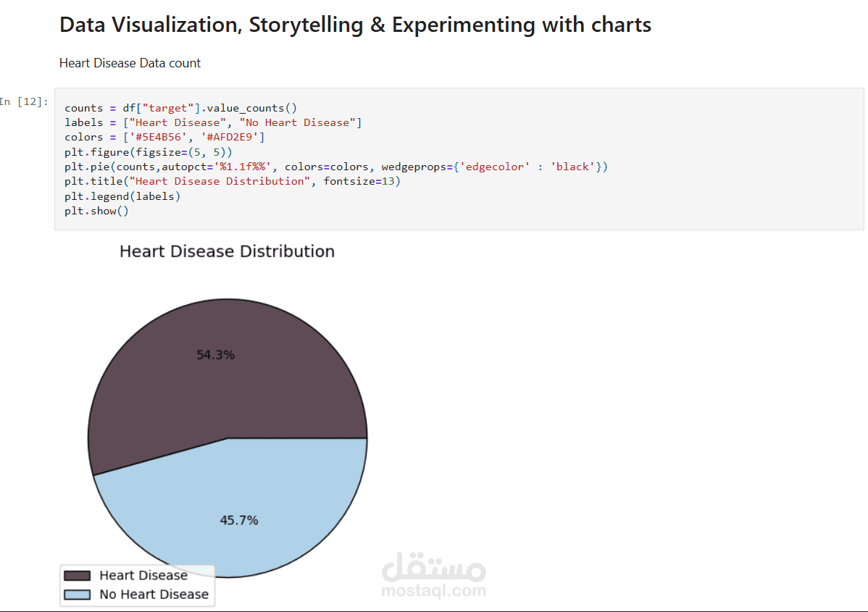Click the colors hex list code line

pyautogui.click(x=164, y=137)
